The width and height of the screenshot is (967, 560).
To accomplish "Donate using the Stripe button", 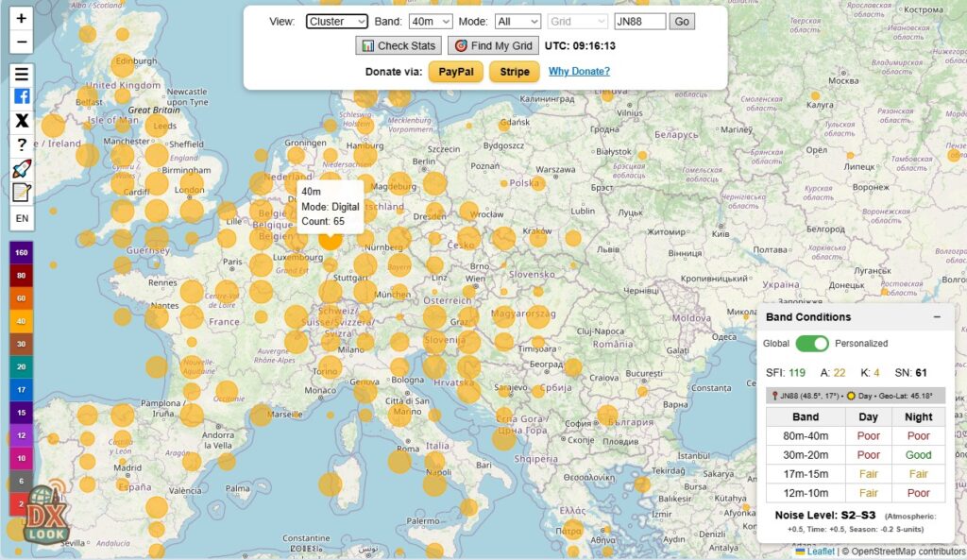I will click(514, 72).
